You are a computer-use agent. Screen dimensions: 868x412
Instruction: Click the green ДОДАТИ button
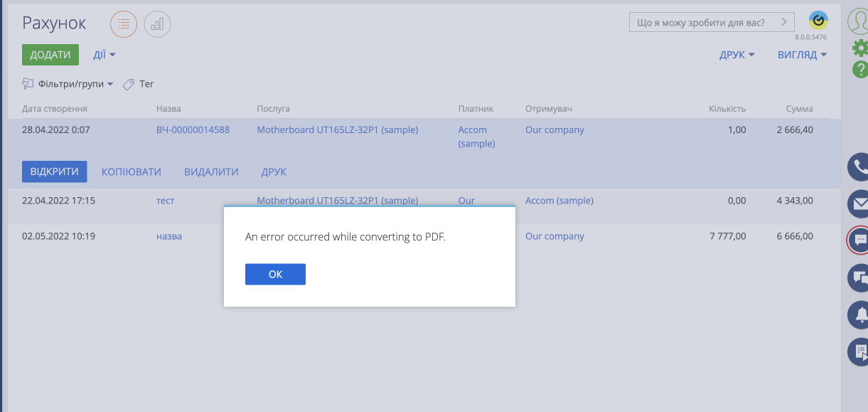coord(50,55)
